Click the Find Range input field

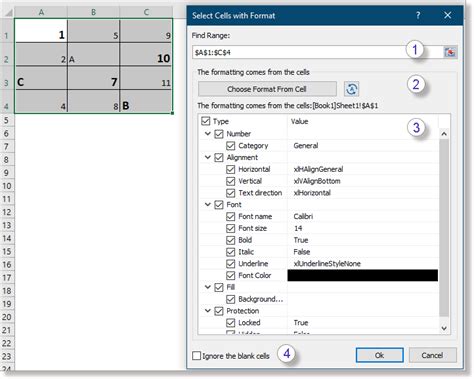point(317,52)
